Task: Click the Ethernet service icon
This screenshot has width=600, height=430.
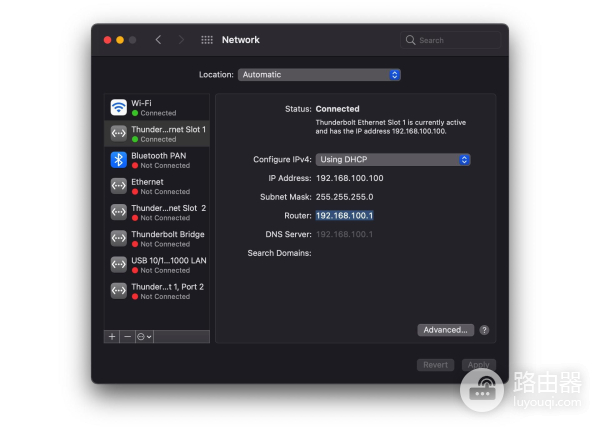Action: tap(119, 186)
